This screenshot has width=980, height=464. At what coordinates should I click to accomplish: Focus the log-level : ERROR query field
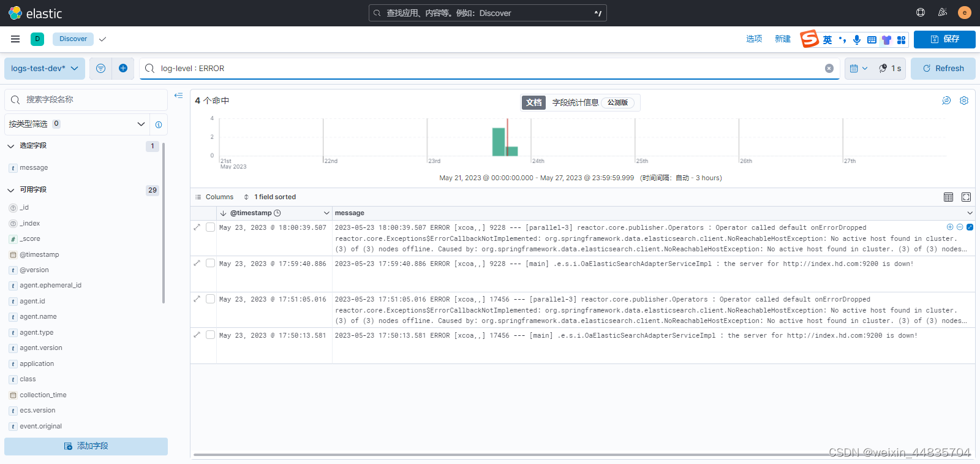pyautogui.click(x=490, y=68)
